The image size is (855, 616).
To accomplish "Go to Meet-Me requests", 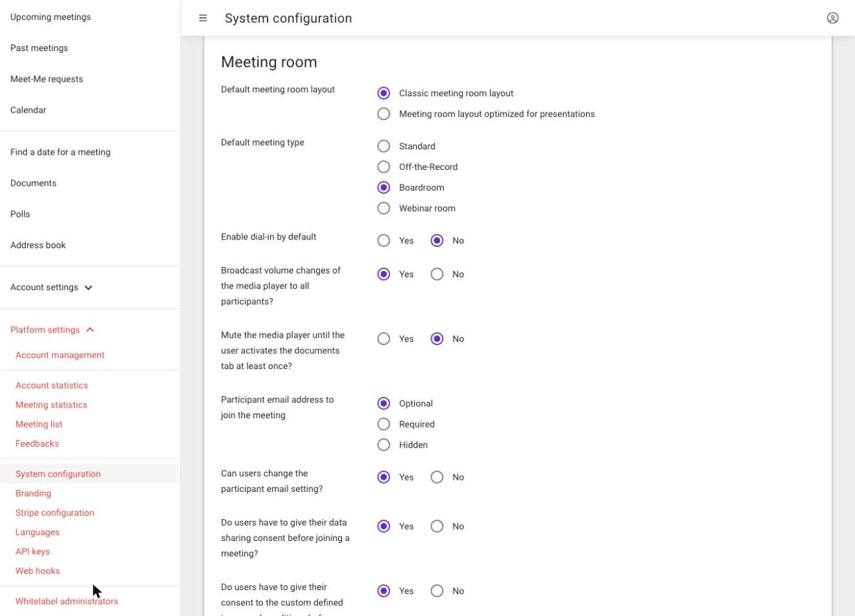I will pyautogui.click(x=46, y=79).
